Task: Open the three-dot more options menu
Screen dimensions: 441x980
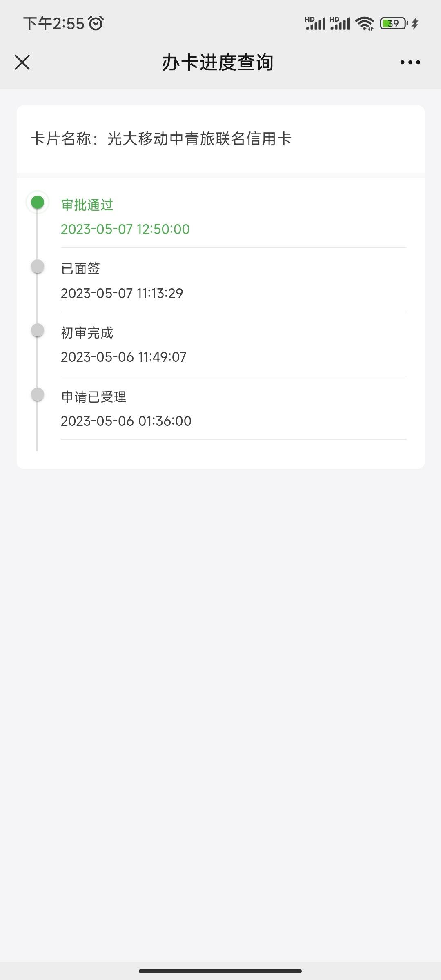Action: point(410,62)
